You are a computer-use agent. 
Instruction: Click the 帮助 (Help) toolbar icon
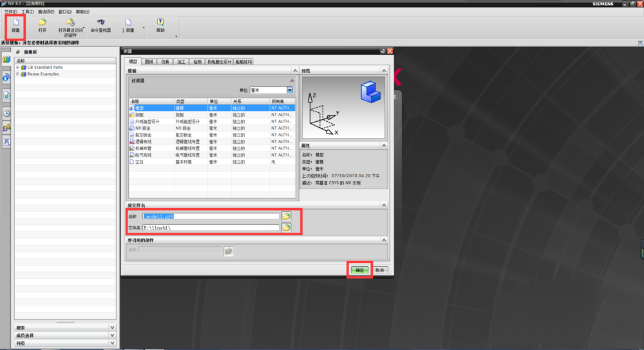[x=160, y=24]
